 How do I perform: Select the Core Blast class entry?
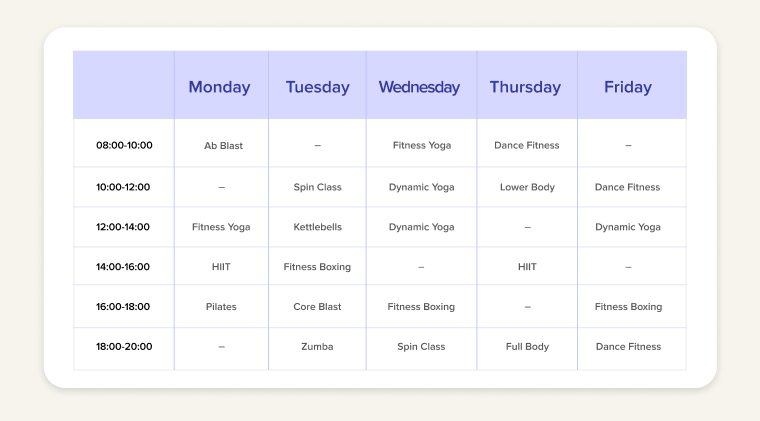(317, 307)
